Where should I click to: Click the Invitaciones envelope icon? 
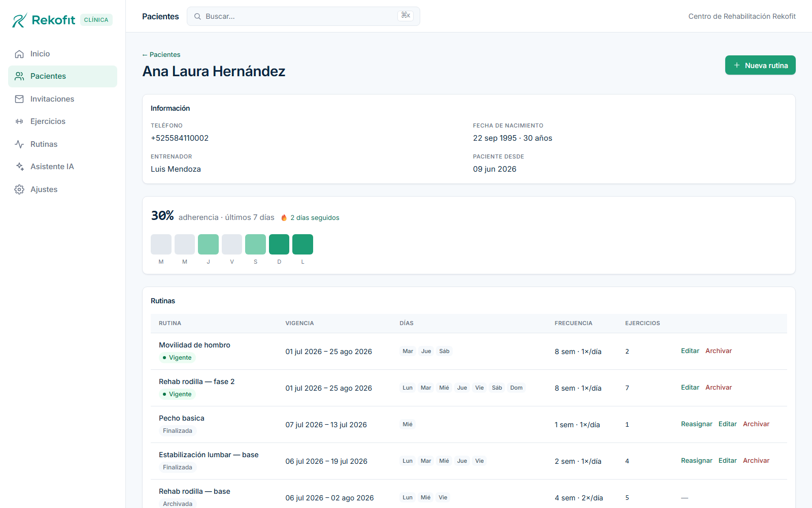click(19, 99)
